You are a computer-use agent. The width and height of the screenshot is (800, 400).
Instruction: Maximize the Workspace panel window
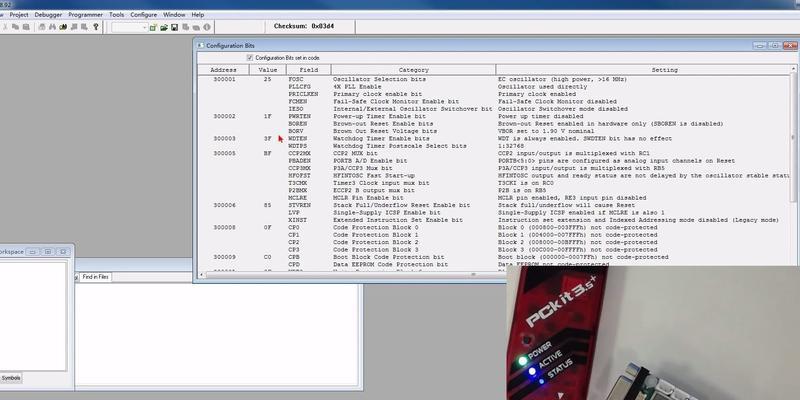pos(48,252)
